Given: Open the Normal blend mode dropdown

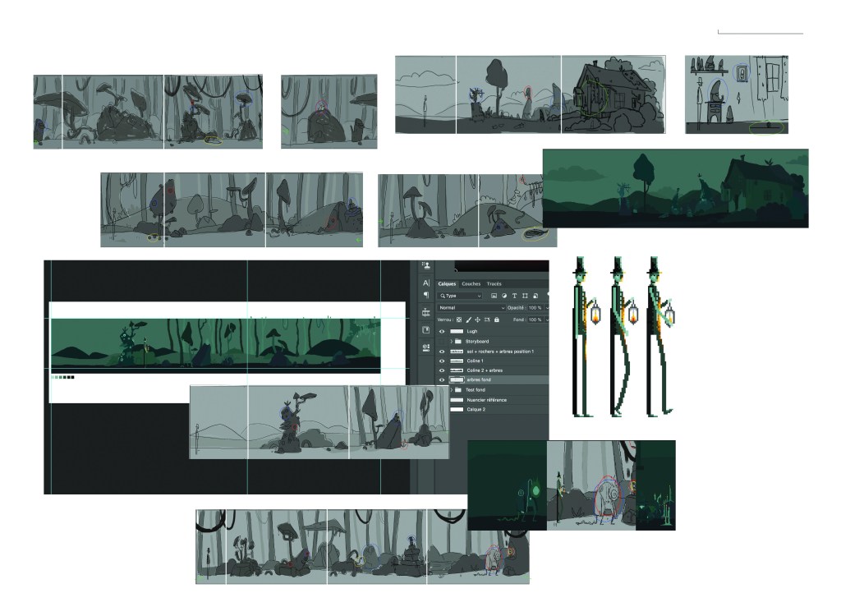Looking at the screenshot, I should 470,307.
